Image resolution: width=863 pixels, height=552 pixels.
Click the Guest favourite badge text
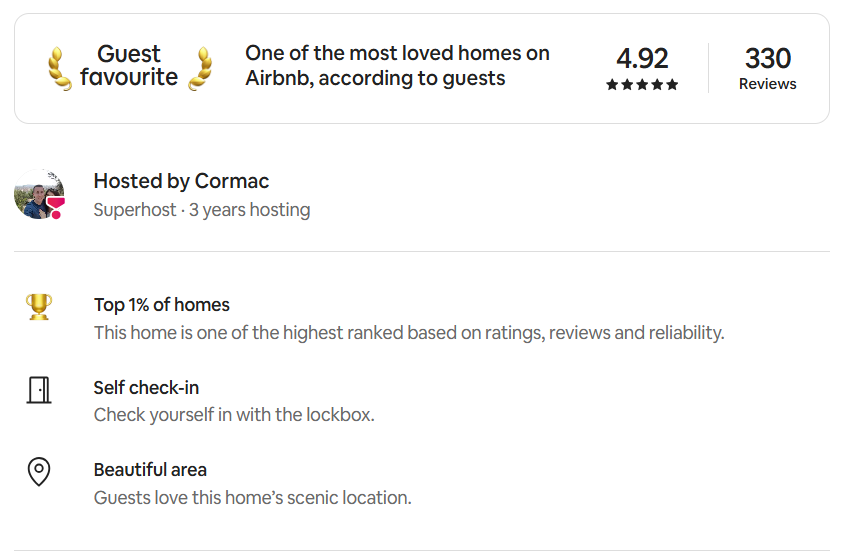tap(129, 66)
